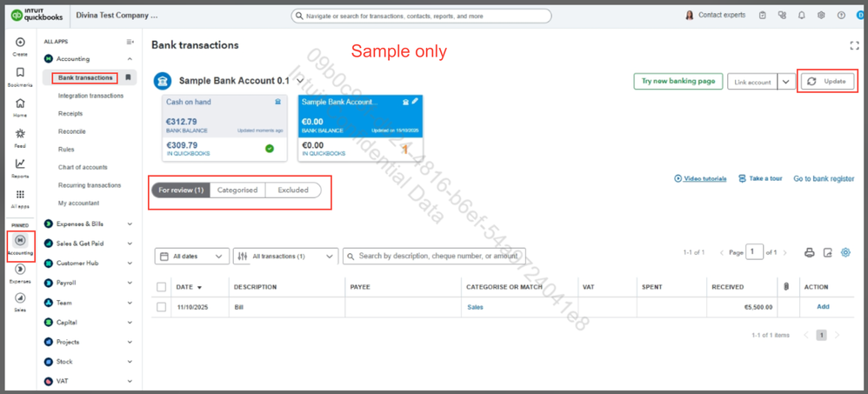
Task: Export transactions icon next to printer
Action: (x=828, y=253)
